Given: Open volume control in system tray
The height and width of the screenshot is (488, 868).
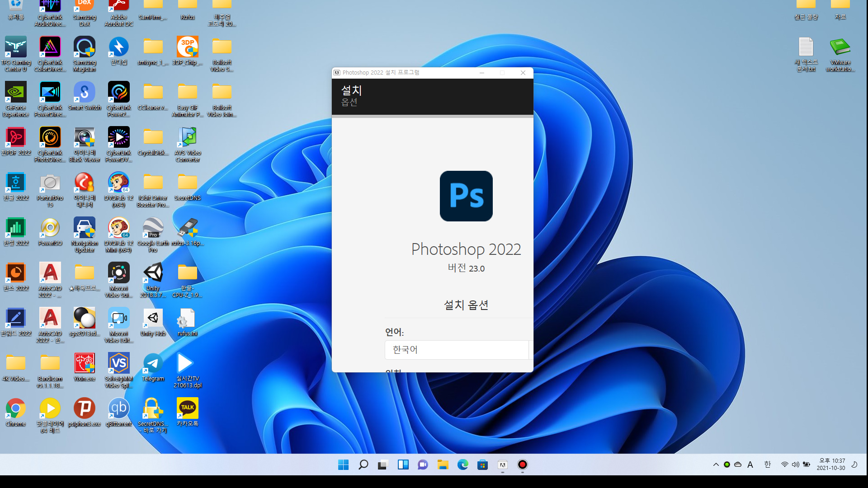Looking at the screenshot, I should (796, 465).
